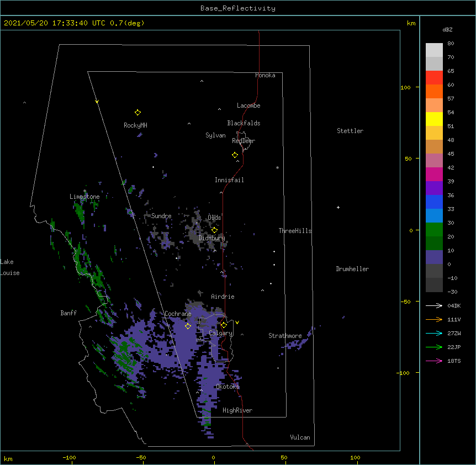The image size is (476, 465).
Task: Click the white plus marker south of Stettler
Action: point(338,207)
